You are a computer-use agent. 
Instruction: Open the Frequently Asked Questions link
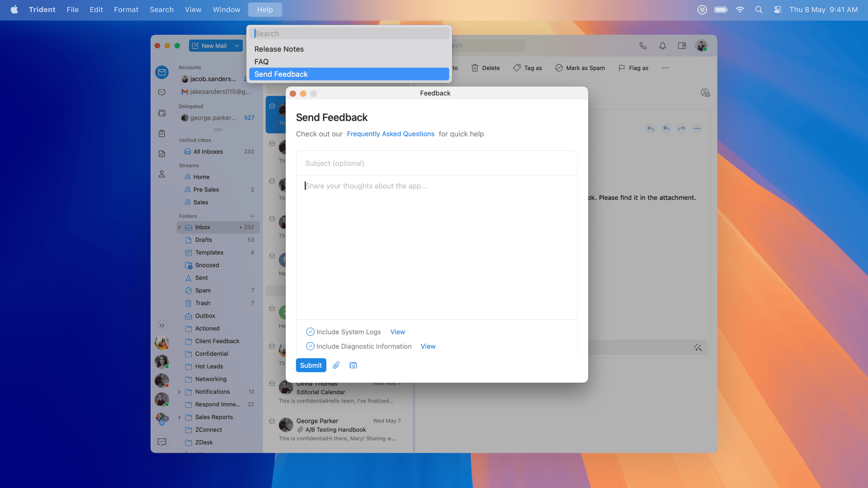click(390, 134)
